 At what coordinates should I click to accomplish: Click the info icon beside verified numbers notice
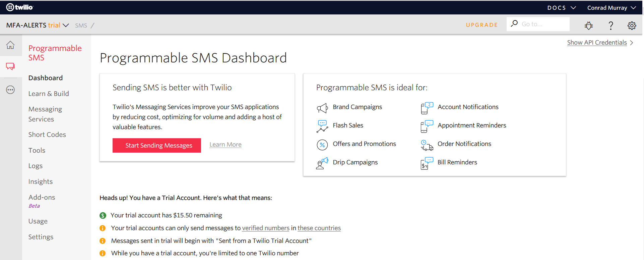coord(103,228)
